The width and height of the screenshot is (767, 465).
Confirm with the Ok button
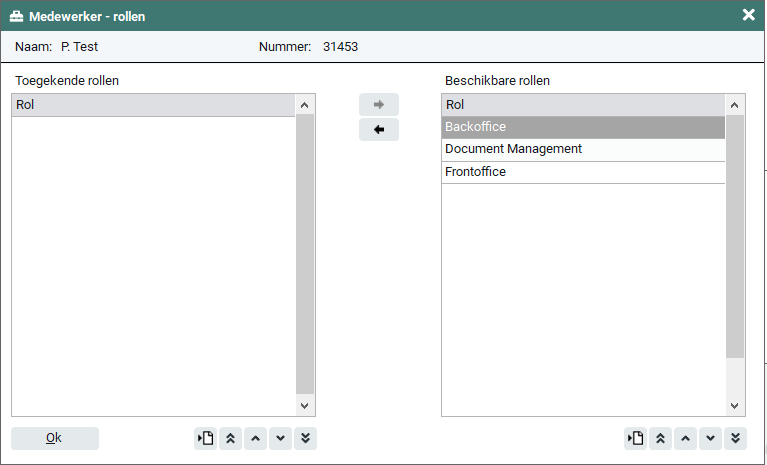coord(55,438)
